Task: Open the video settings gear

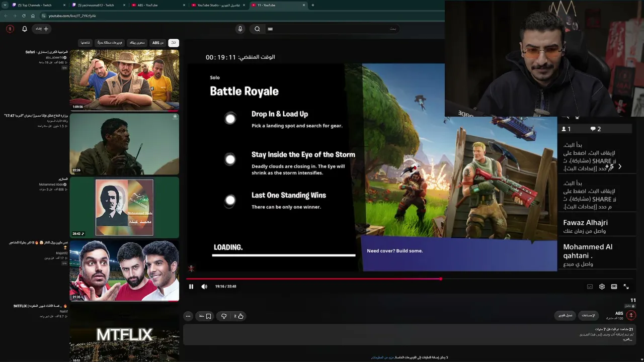Action: [x=602, y=287]
